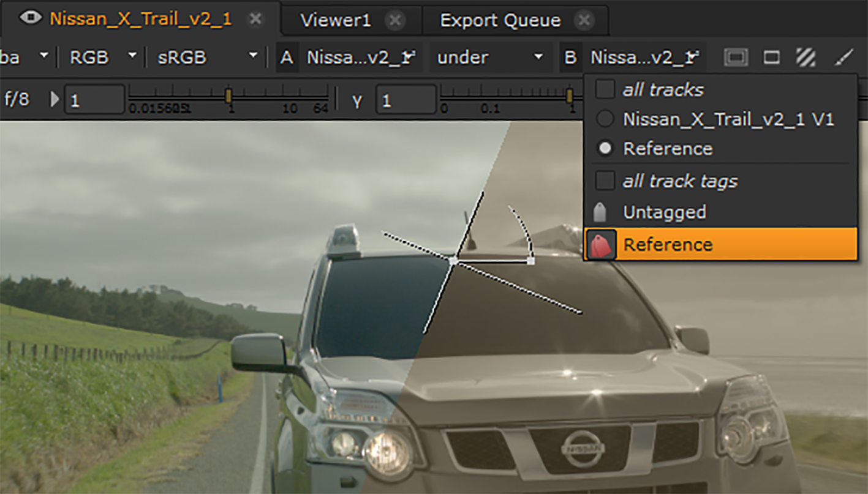Select the paintbrush annotation icon
868x494 pixels.
[844, 58]
